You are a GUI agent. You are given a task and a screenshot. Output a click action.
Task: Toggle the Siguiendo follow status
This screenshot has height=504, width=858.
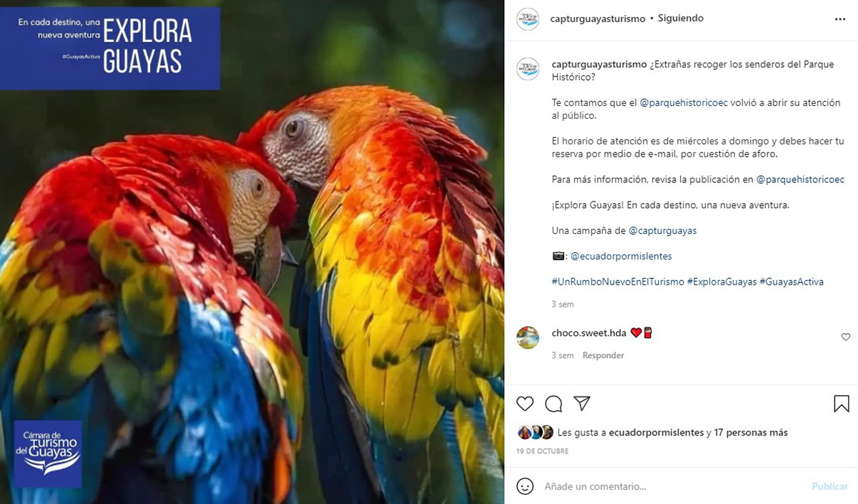[681, 19]
